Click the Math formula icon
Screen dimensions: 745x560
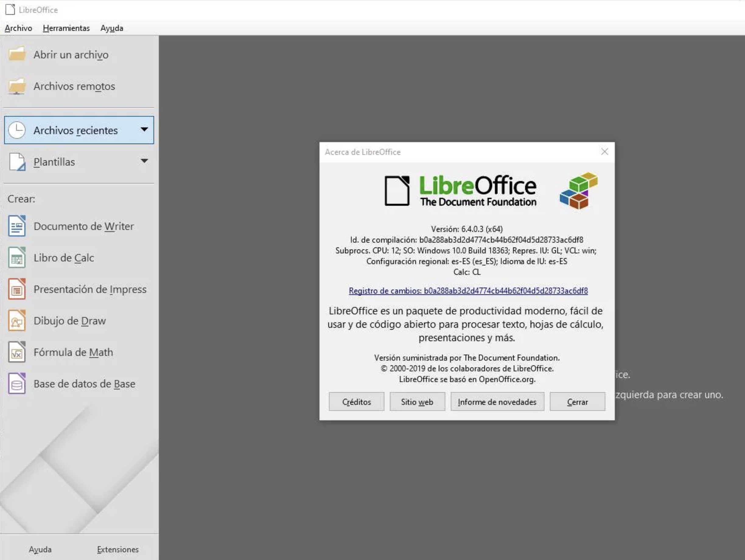[17, 352]
